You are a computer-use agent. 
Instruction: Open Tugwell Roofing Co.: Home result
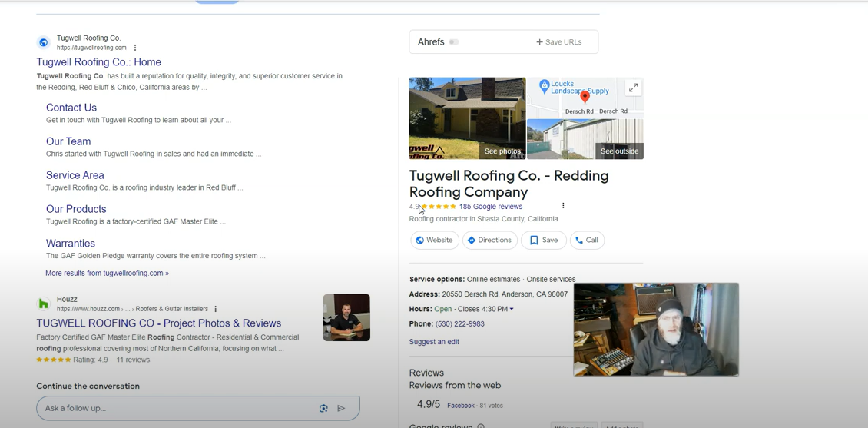[x=98, y=62]
